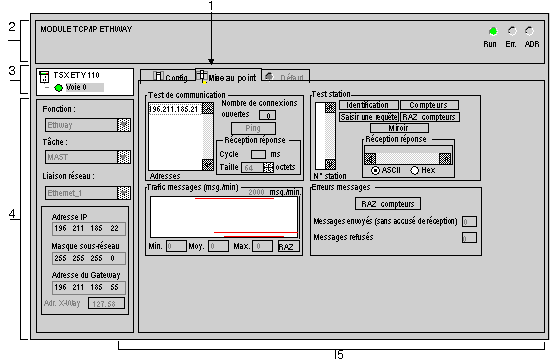
Task: Click the Compteurs button in Test station
Action: (429, 105)
